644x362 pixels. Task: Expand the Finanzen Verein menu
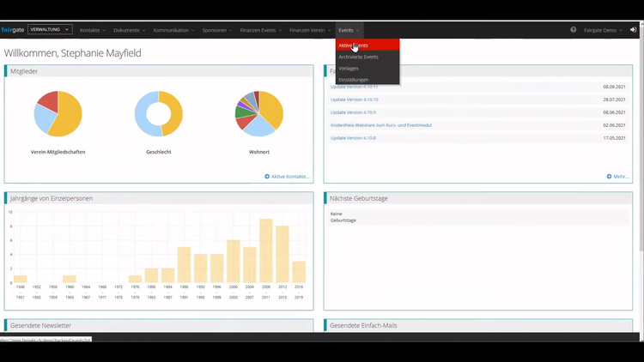[310, 30]
